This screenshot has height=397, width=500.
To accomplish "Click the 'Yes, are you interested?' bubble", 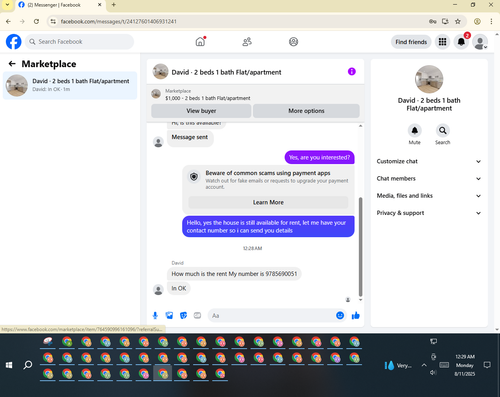I will 319,157.
